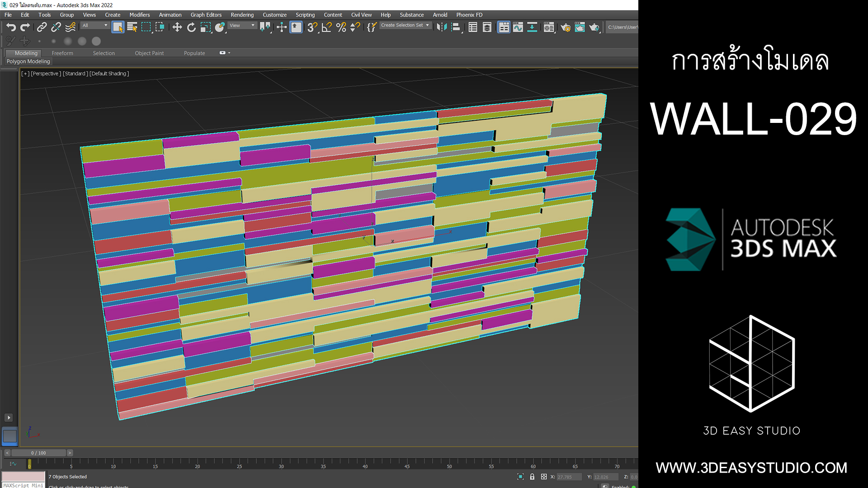Switch to the Freeform ribbon tab
Image resolution: width=868 pixels, height=488 pixels.
62,53
